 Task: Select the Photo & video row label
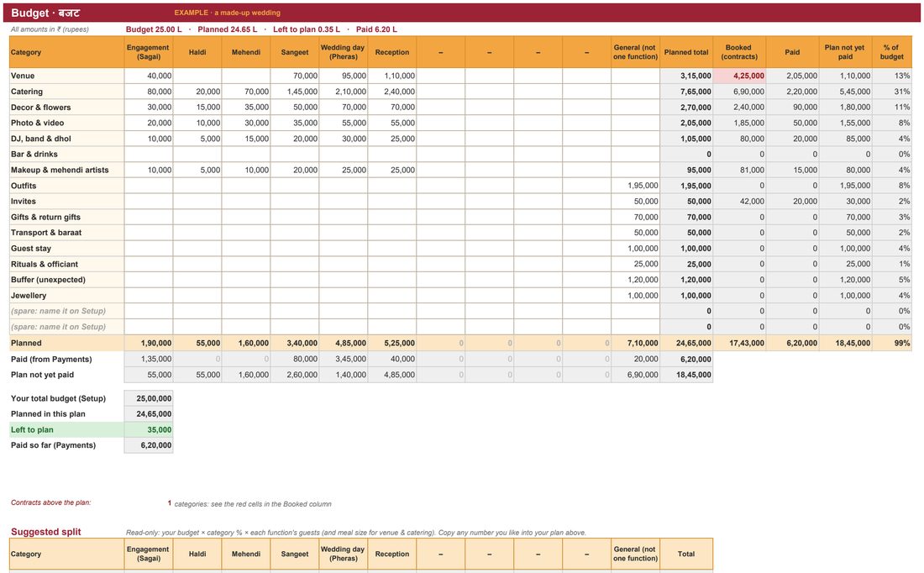(x=66, y=123)
